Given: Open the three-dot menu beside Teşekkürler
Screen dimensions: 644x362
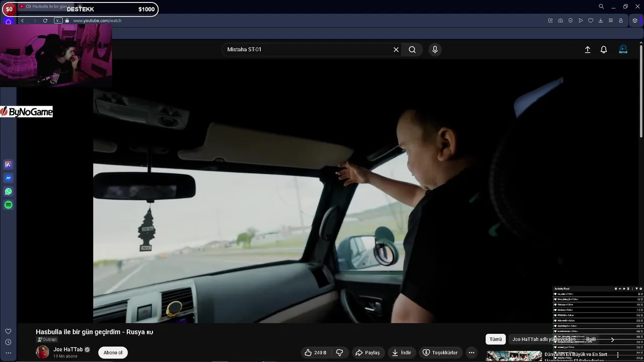Looking at the screenshot, I should pyautogui.click(x=471, y=352).
